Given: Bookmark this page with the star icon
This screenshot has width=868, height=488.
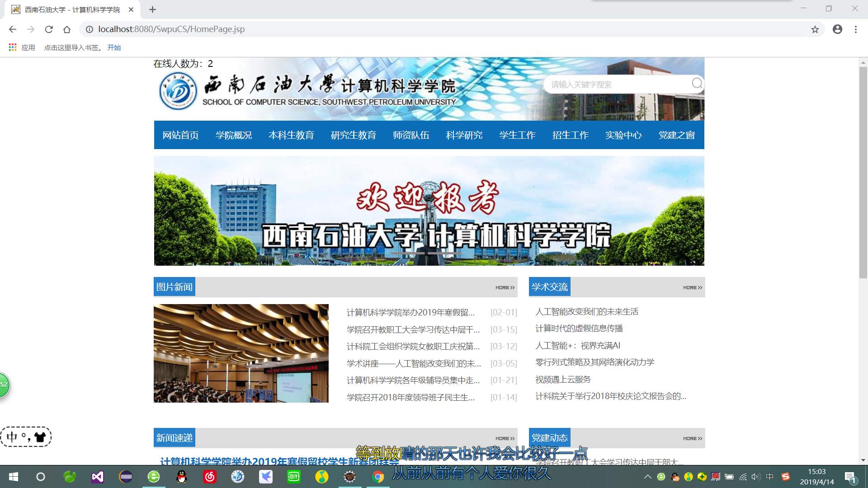Looking at the screenshot, I should click(x=815, y=29).
